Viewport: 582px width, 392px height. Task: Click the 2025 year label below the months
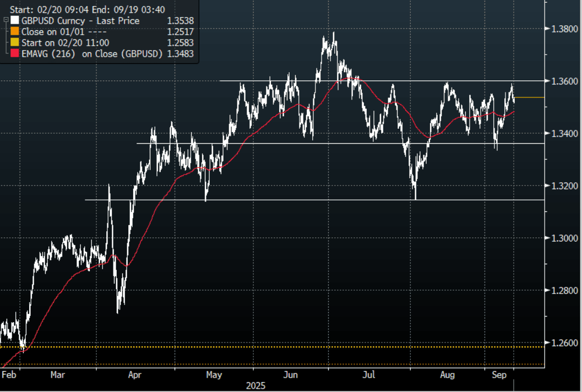click(x=255, y=386)
